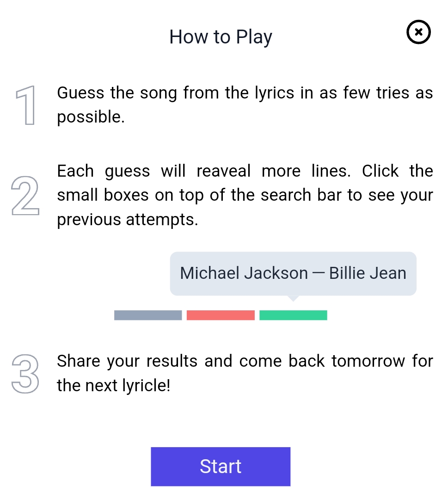Click the How to Play heading
This screenshot has width=448, height=499.
(221, 37)
